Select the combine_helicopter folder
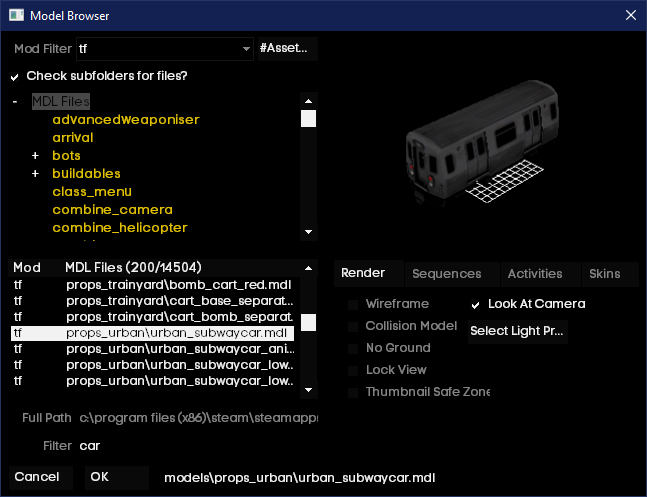Image resolution: width=647 pixels, height=497 pixels. pos(120,227)
